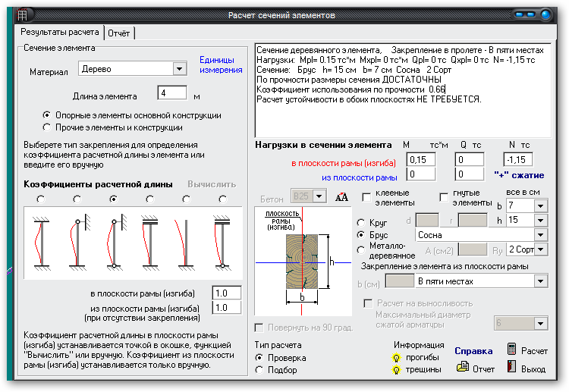
Task: Switch to the Результаты расчета tab
Action: [59, 33]
